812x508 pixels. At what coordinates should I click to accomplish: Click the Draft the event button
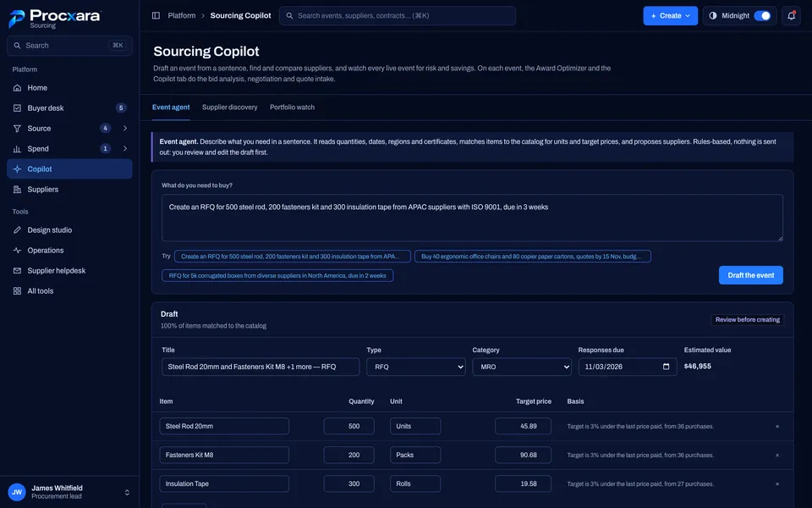(750, 275)
